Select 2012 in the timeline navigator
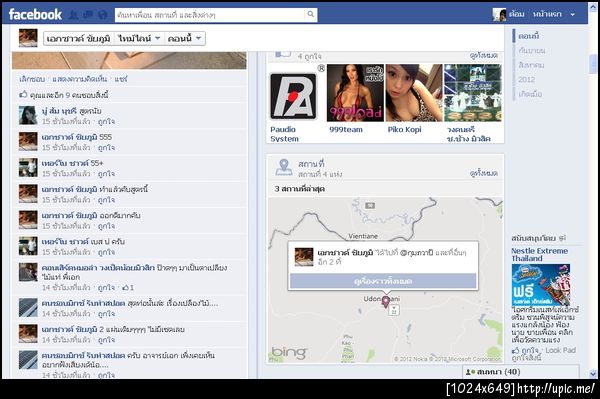Viewport: 600px width, 399px height. click(527, 80)
